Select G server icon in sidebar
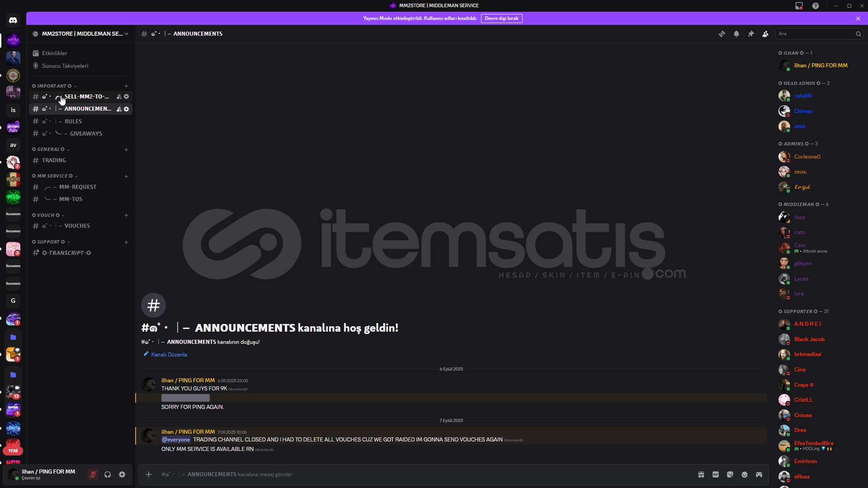The height and width of the screenshot is (488, 868). (13, 301)
